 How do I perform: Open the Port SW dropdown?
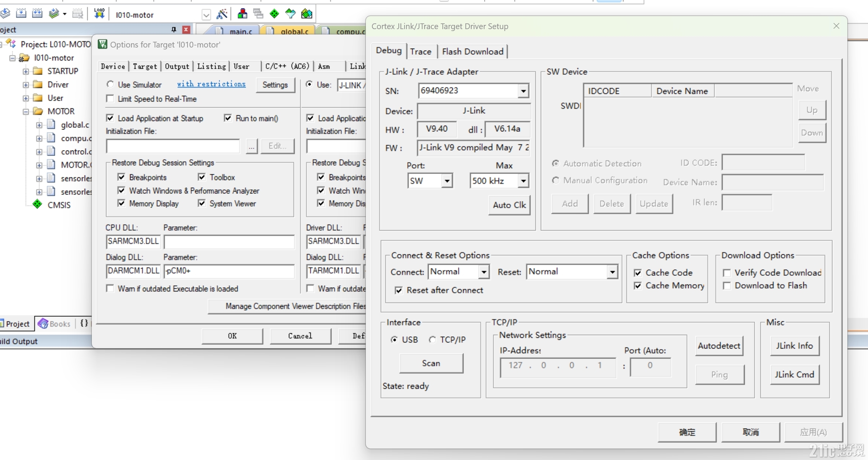coord(447,181)
